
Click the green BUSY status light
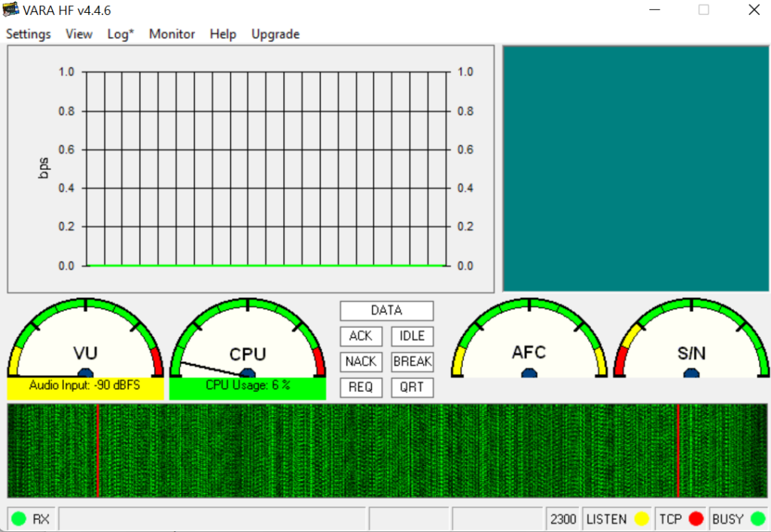tap(757, 519)
